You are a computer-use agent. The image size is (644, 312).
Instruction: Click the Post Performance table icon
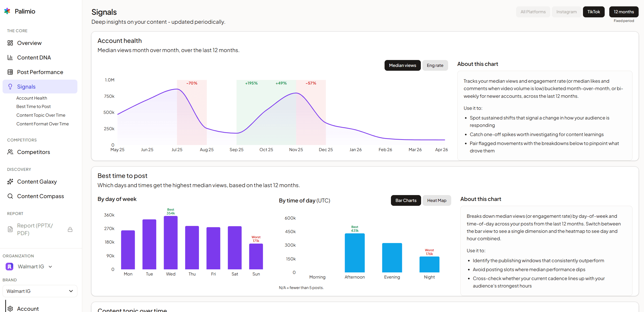click(10, 72)
